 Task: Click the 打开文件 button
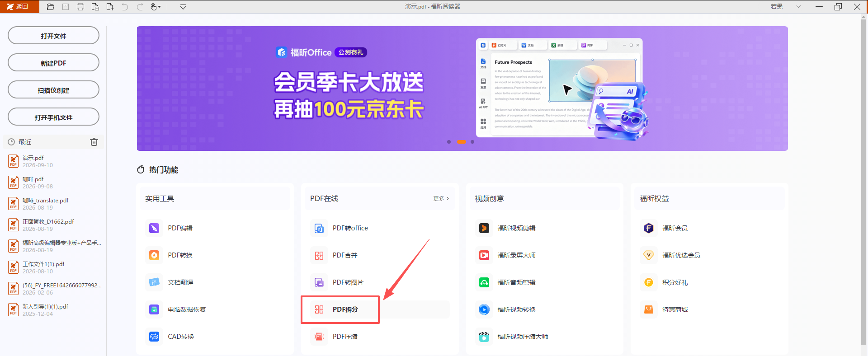53,36
